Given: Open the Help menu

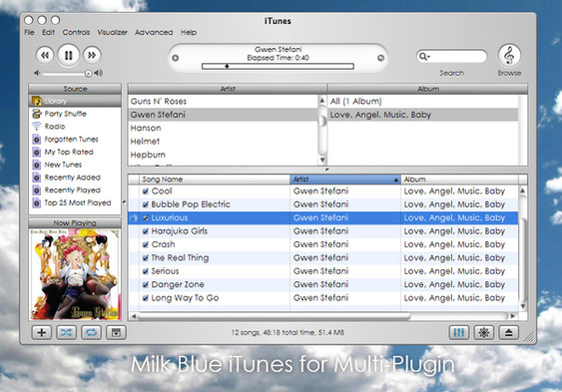Looking at the screenshot, I should [x=189, y=32].
